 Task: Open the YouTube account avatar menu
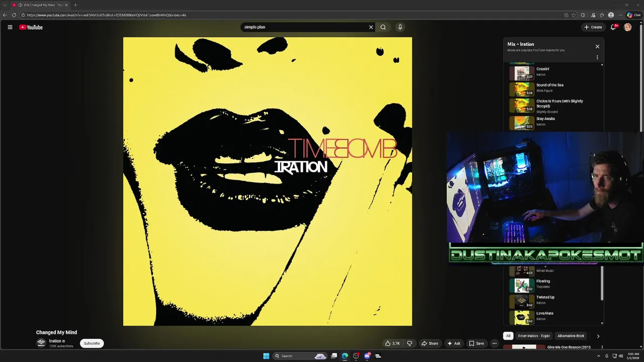point(627,27)
